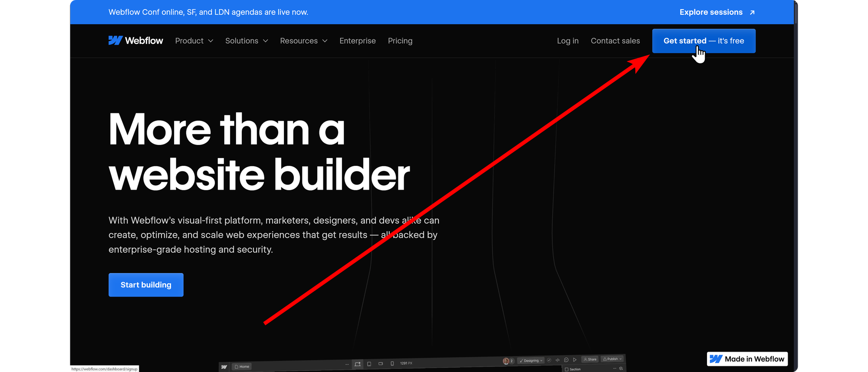Select mobile portrait breakpoint icon in preview

(392, 363)
